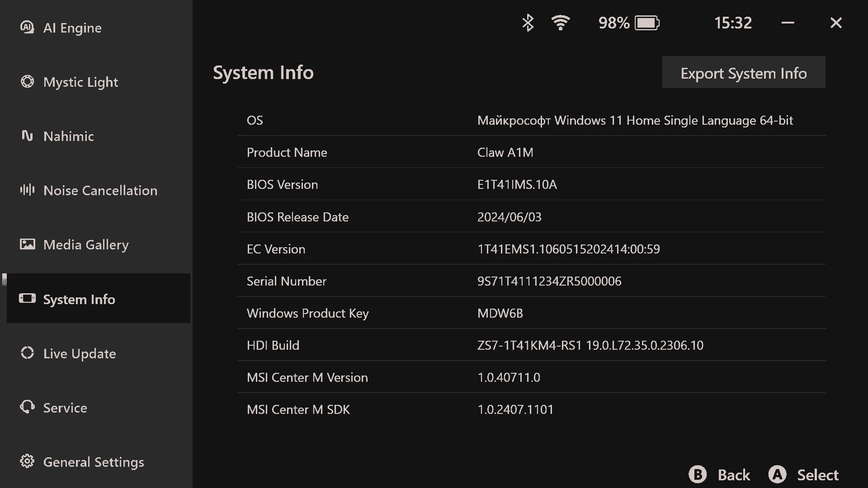Click the Claw A1M value

pos(505,152)
